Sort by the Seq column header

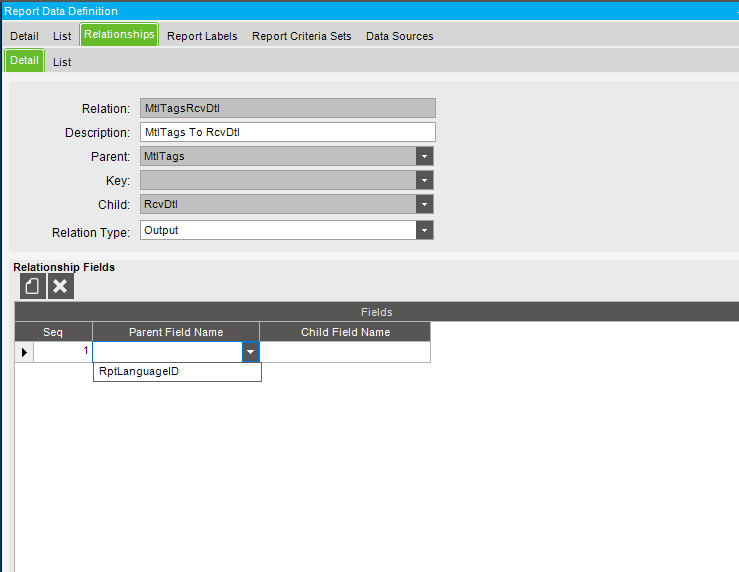tap(53, 332)
